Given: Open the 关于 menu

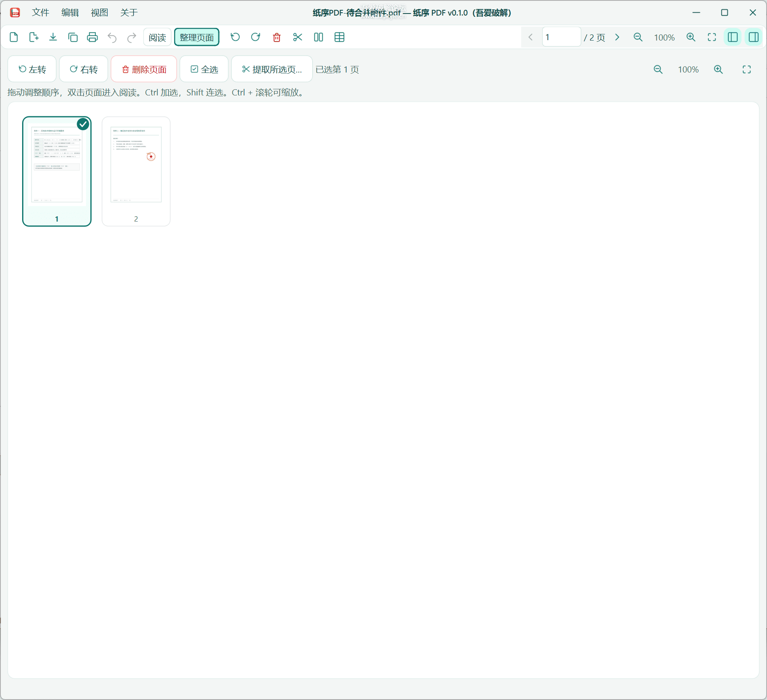Looking at the screenshot, I should (x=129, y=13).
